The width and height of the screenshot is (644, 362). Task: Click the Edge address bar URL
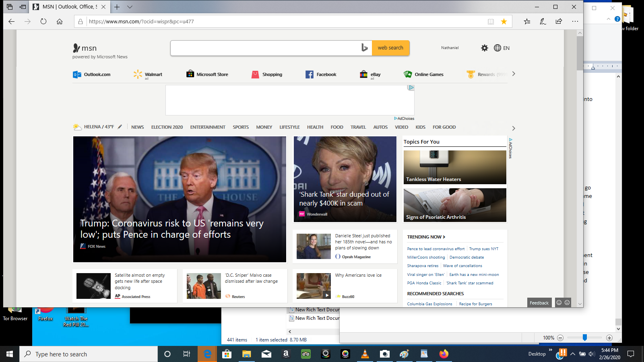(x=141, y=22)
